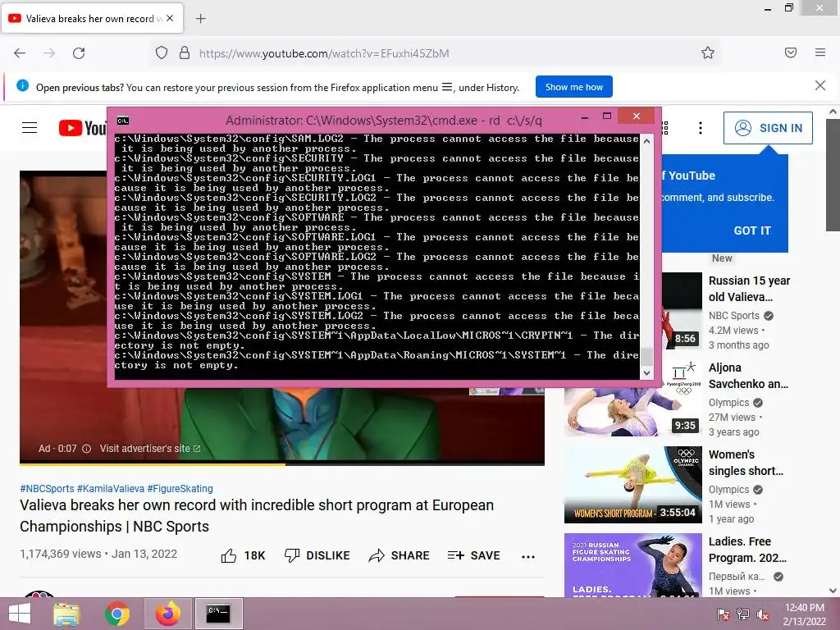Click the #FigureSkating hashtag
The width and height of the screenshot is (840, 630).
[180, 489]
